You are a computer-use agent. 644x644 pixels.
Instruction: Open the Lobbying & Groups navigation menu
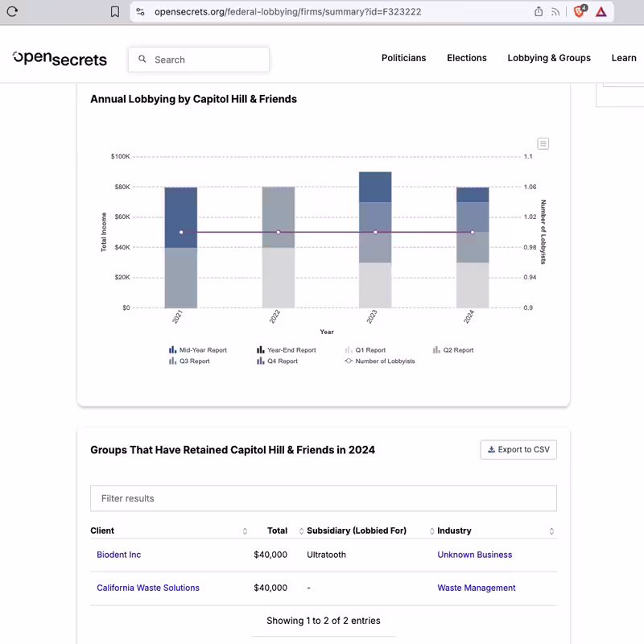coord(549,58)
